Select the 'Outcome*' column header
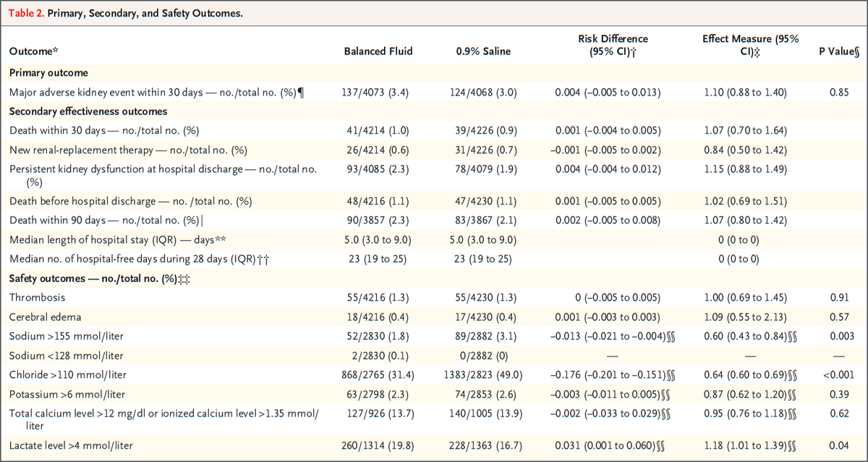Screen dimensions: 868x462 pos(33,51)
